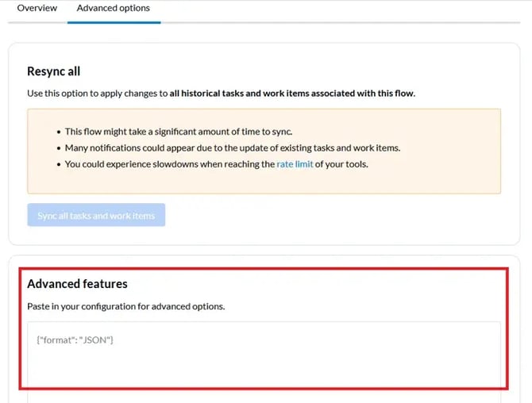Select the Advanced options tab
Image resolution: width=532 pixels, height=403 pixels.
114,8
